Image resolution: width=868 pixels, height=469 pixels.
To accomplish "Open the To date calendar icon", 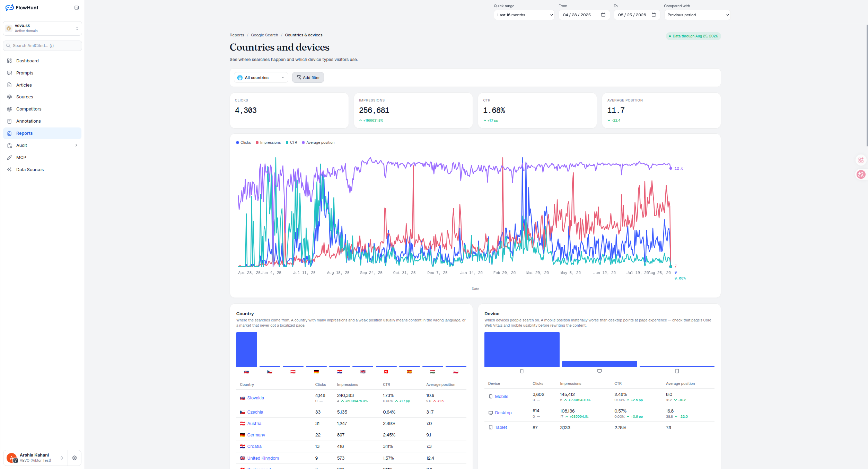I will (654, 15).
